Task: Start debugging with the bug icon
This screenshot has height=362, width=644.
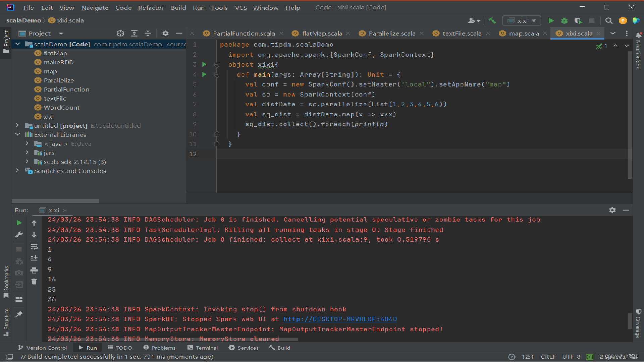Action: coord(565,21)
